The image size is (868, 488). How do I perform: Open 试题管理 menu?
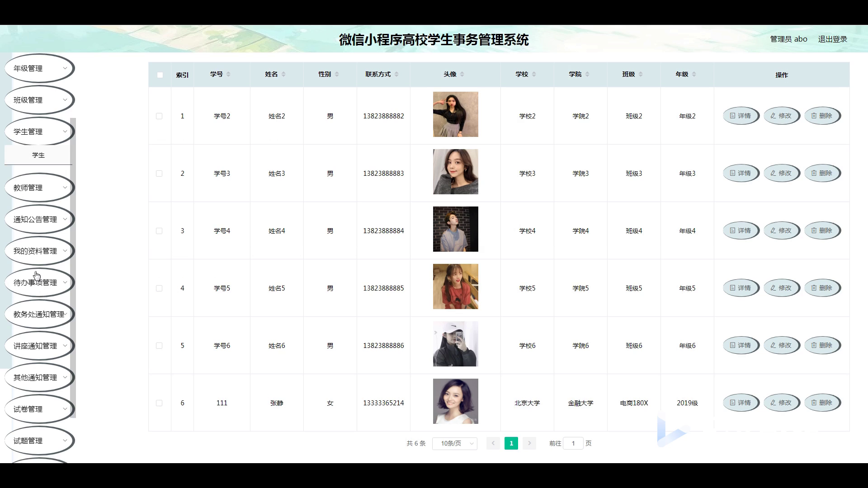39,441
